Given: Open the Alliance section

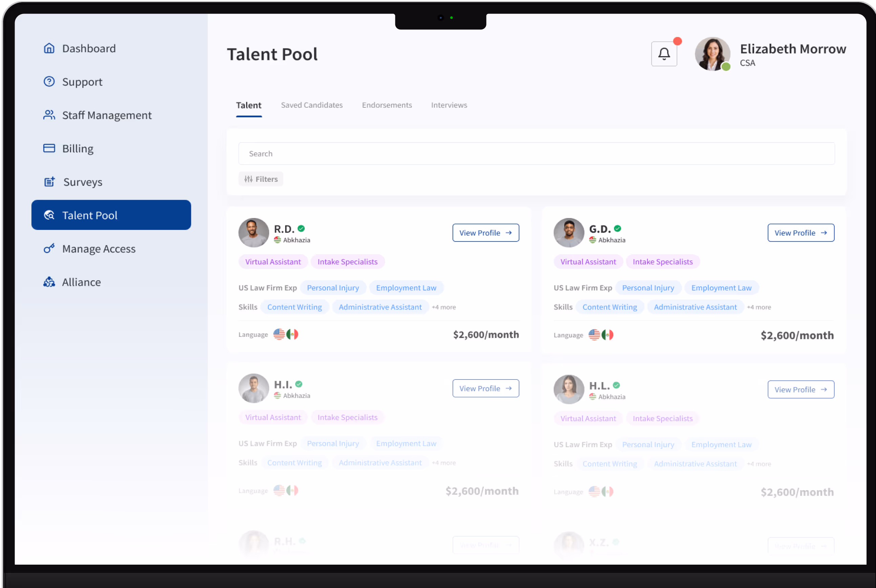Looking at the screenshot, I should coord(81,282).
